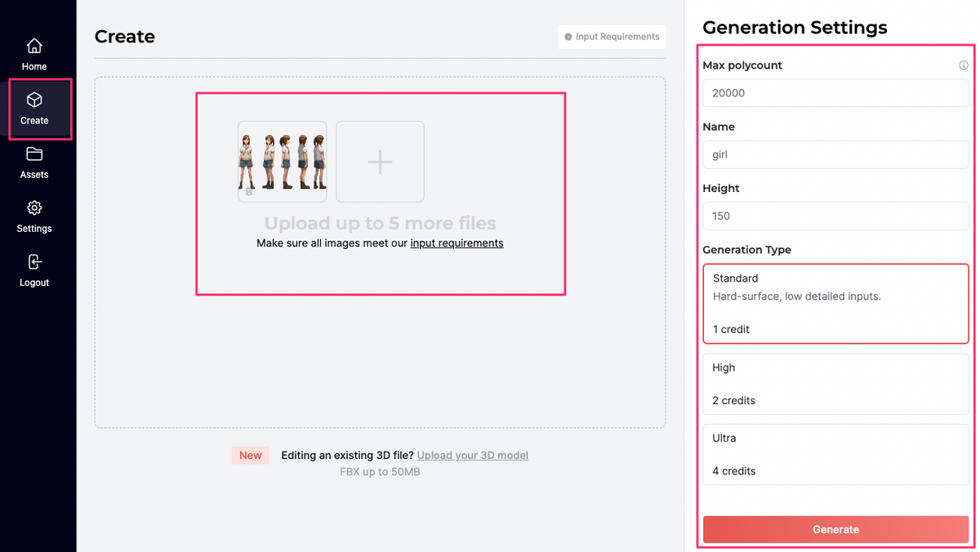Click the Logout icon
Viewport: 980px width, 552px height.
click(34, 261)
